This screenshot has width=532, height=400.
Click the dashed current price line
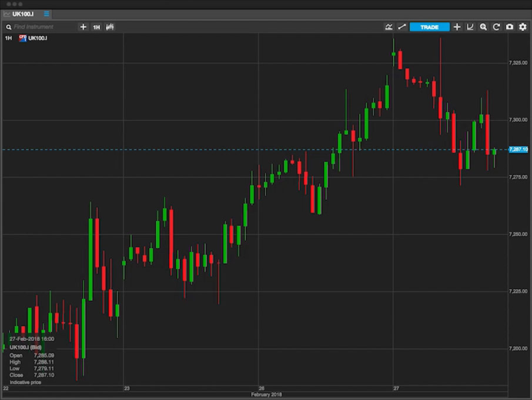235,149
